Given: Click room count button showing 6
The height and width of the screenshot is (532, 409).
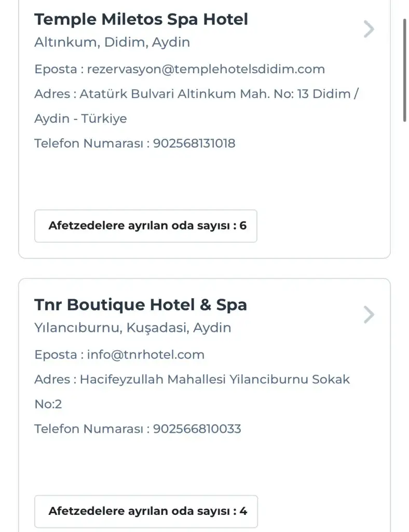Looking at the screenshot, I should coord(146,226).
